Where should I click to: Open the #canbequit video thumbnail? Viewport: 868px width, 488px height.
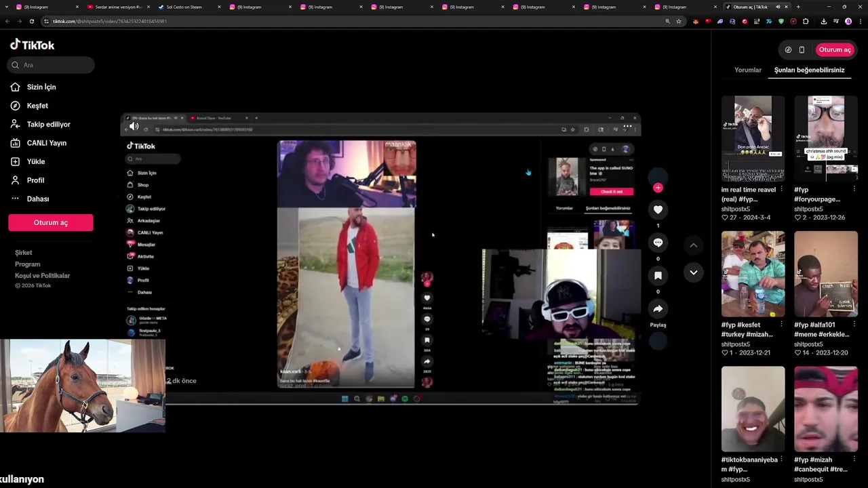pos(826,409)
